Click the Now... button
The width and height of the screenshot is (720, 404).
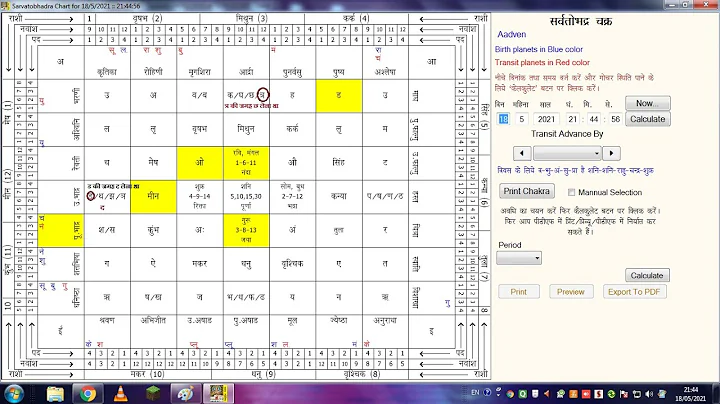click(x=647, y=103)
